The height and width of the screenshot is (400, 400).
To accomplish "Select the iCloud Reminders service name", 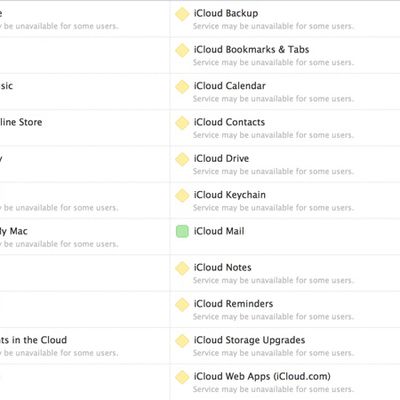I will click(233, 304).
